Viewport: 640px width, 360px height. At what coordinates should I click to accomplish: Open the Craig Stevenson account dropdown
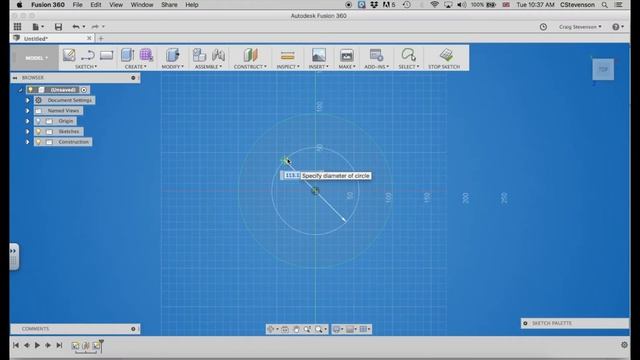click(x=580, y=27)
